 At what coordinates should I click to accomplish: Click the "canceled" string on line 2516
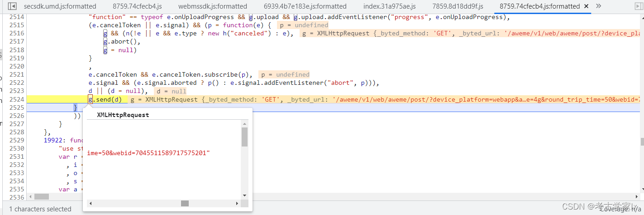click(257, 33)
